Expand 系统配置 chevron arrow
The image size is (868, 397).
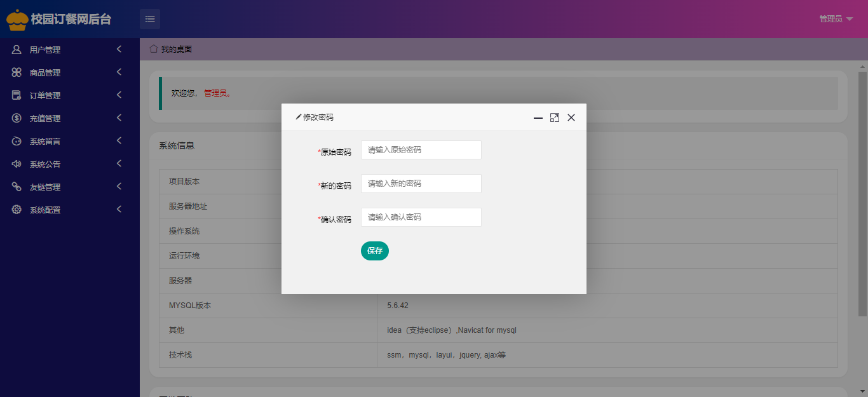119,209
